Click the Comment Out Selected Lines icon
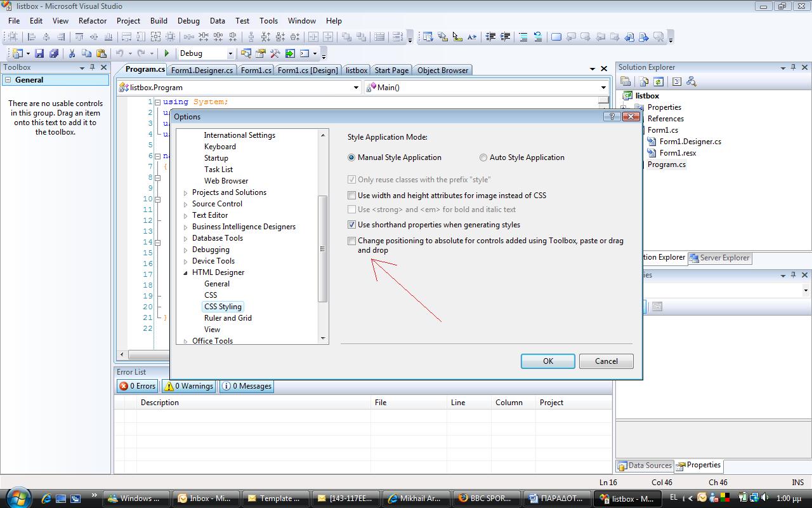812x508 pixels. (x=523, y=37)
